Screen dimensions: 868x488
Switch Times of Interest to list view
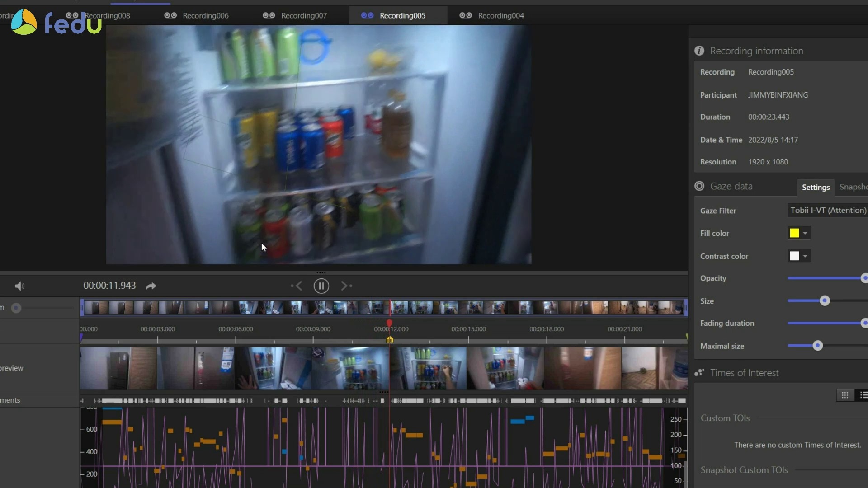(863, 395)
